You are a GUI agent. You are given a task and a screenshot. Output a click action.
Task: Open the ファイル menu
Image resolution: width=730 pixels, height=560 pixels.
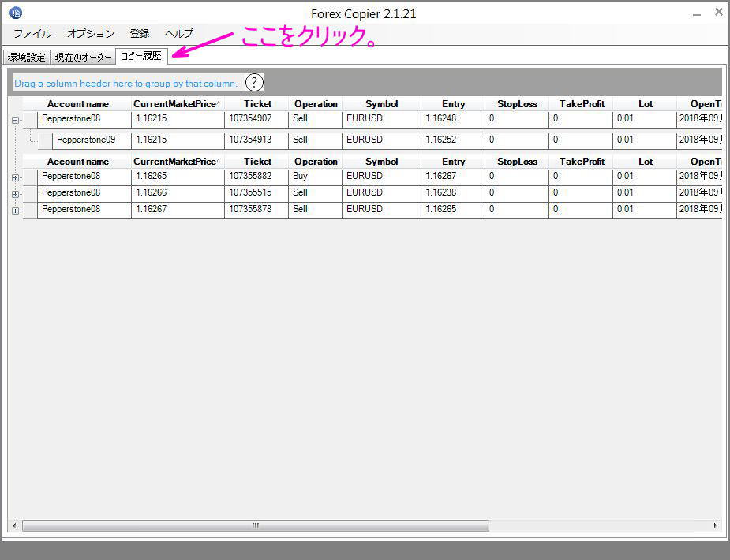click(x=32, y=34)
